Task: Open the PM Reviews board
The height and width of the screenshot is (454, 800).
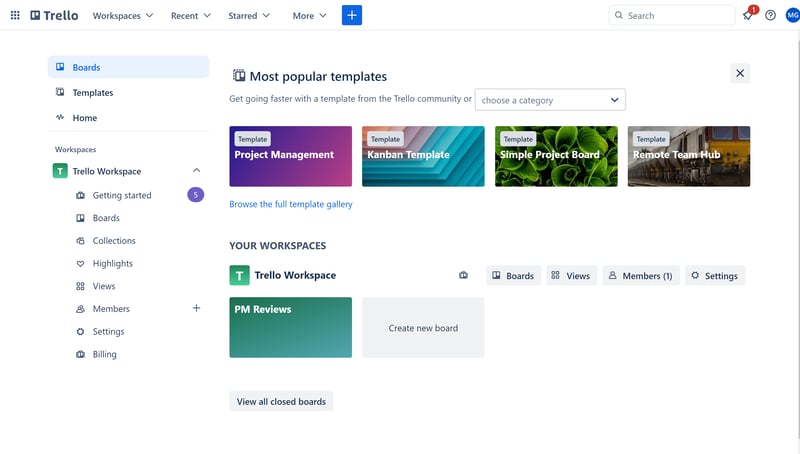Action: [290, 327]
